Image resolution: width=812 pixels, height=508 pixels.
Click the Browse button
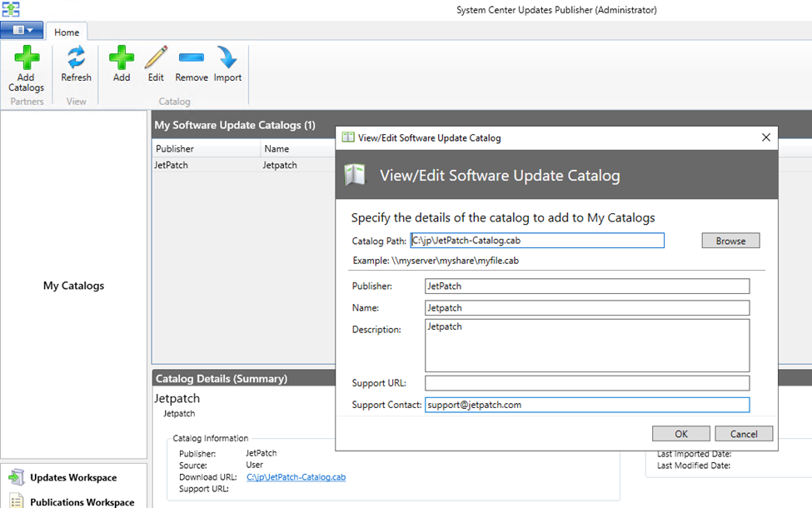click(730, 241)
